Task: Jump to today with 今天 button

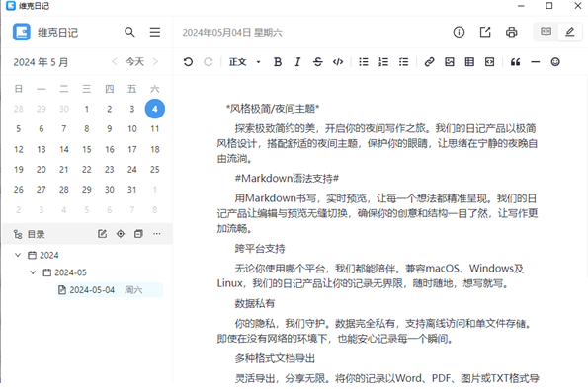Action: click(x=134, y=61)
